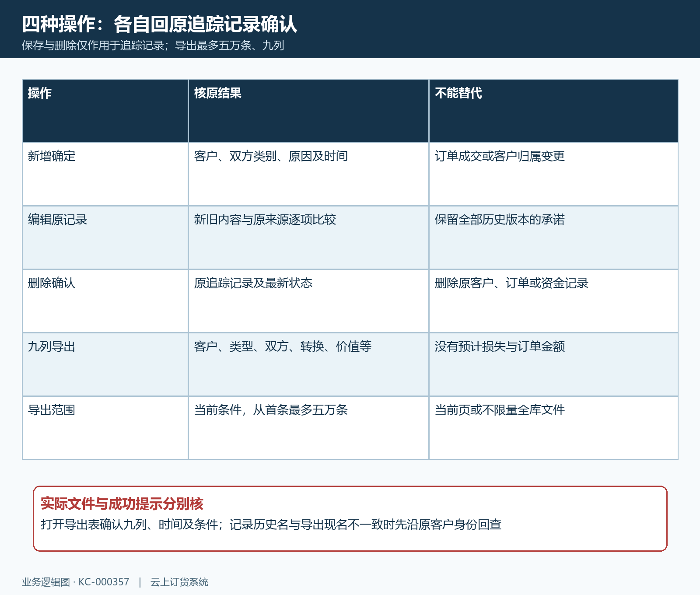Select the 删除确认 cell
This screenshot has width=700, height=595.
(x=105, y=301)
